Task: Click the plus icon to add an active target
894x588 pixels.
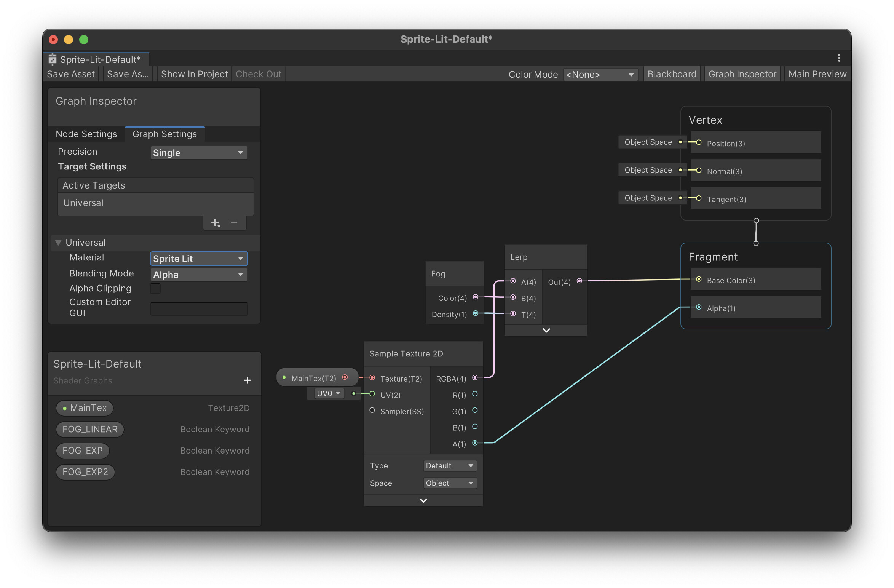Action: [215, 223]
